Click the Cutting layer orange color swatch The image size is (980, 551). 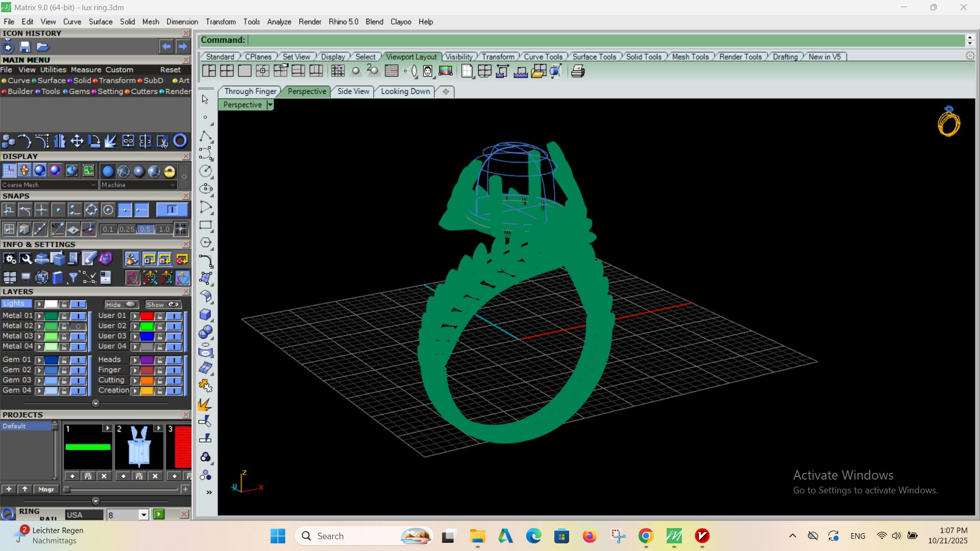tap(147, 381)
